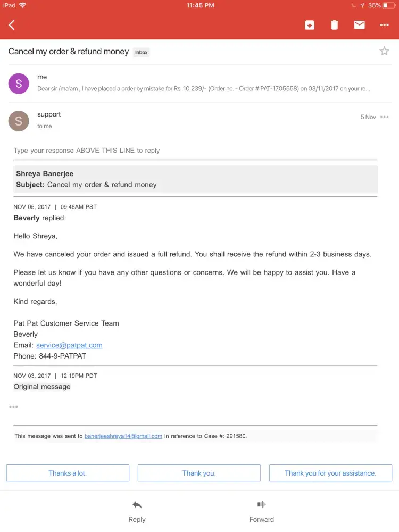Choose "Thank you for your assistance." reply

point(330,473)
